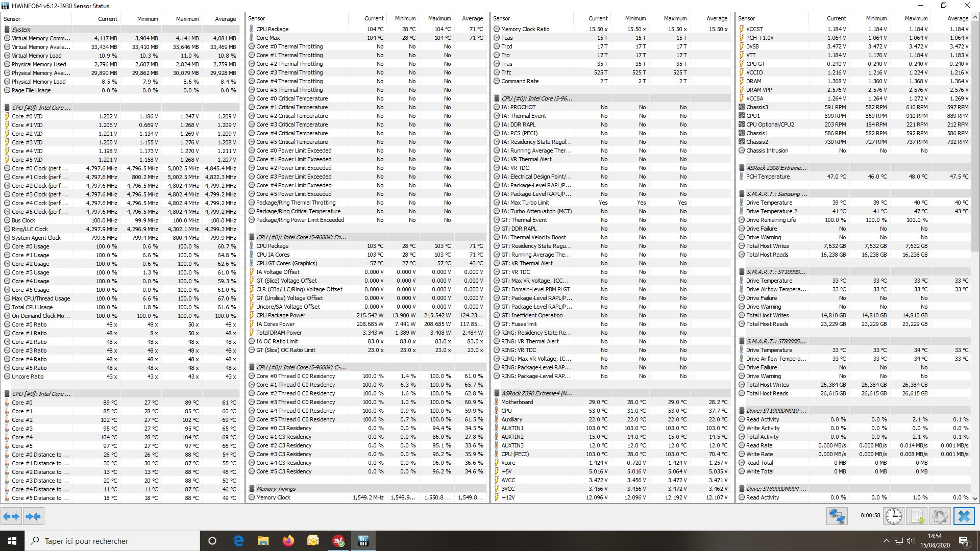Open the network remote monitoring icon

[837, 516]
